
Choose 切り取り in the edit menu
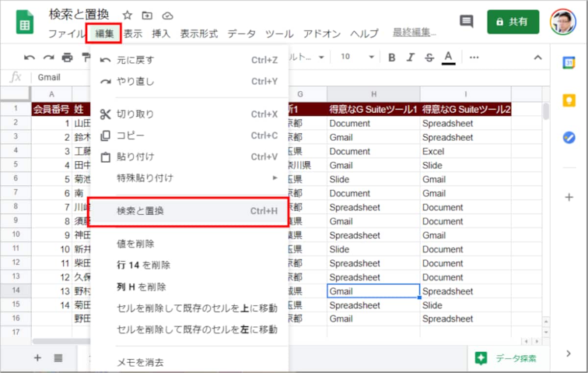tap(189, 114)
